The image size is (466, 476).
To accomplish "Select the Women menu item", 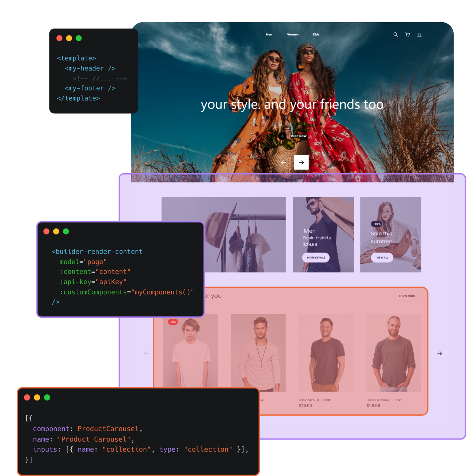I will pos(293,34).
